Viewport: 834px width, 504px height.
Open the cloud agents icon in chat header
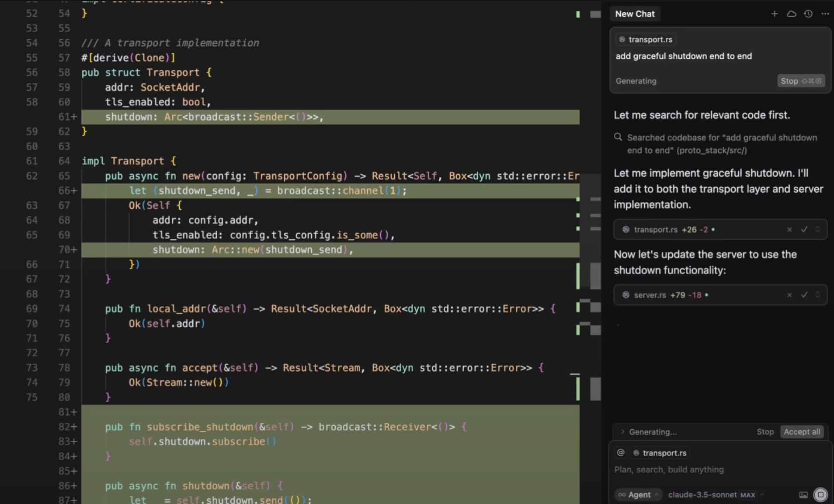791,14
